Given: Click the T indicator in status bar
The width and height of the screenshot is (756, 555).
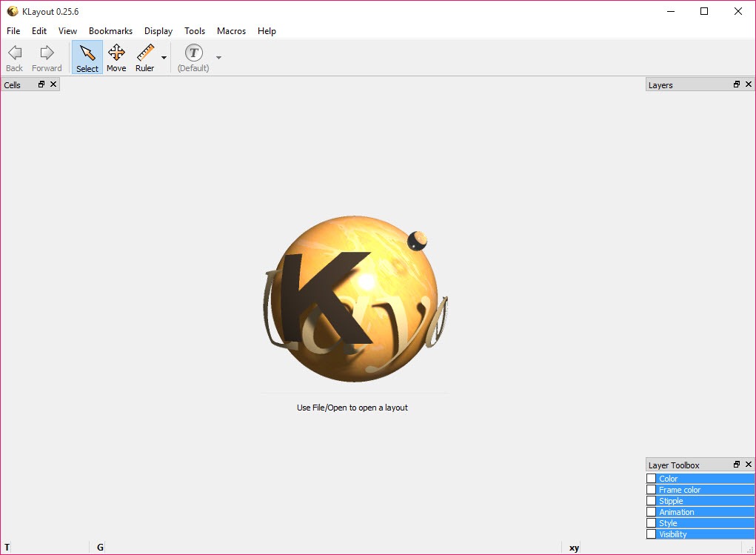Looking at the screenshot, I should (x=7, y=548).
